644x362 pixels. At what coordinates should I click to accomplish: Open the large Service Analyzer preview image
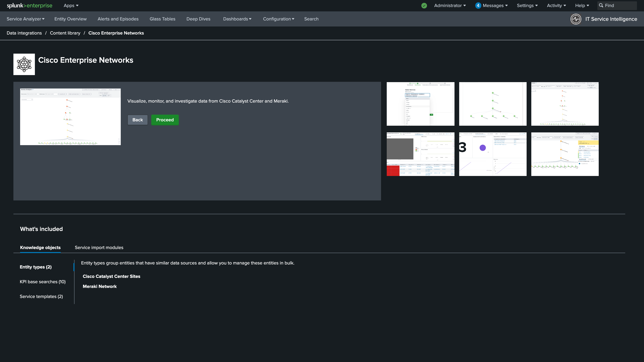(x=70, y=117)
